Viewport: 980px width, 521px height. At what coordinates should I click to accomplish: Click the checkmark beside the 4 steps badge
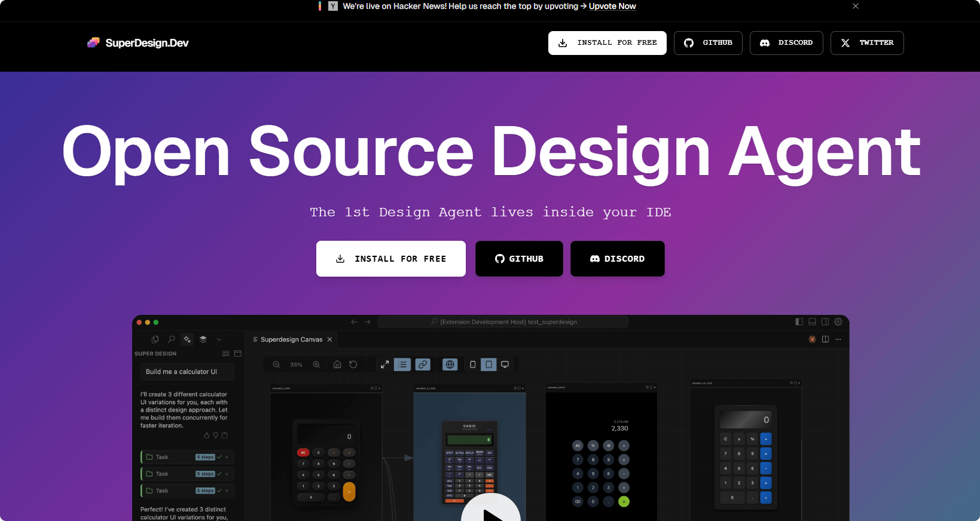click(x=219, y=457)
